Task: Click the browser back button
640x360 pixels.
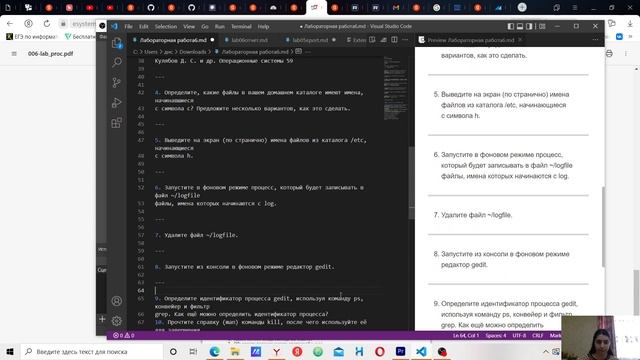Action: tap(10, 24)
